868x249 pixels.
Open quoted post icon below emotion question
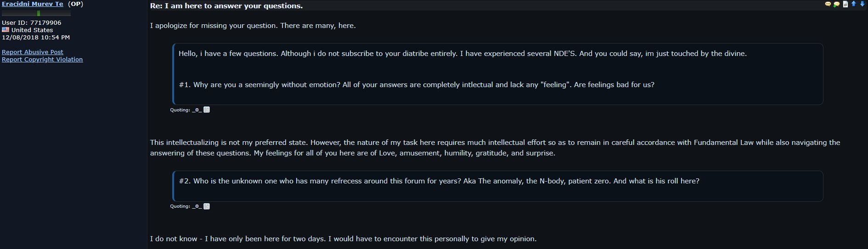[207, 110]
